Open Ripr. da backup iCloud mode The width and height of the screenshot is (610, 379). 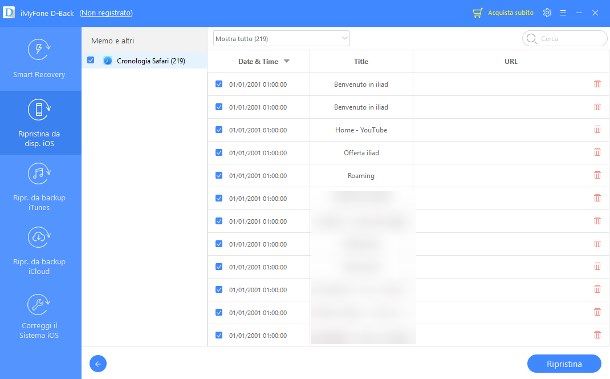click(x=39, y=250)
